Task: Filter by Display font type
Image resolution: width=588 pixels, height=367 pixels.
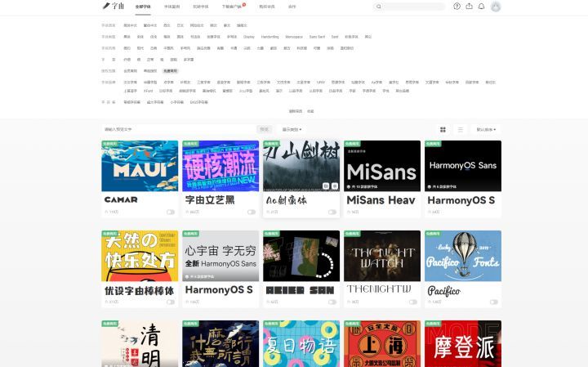Action: click(248, 37)
